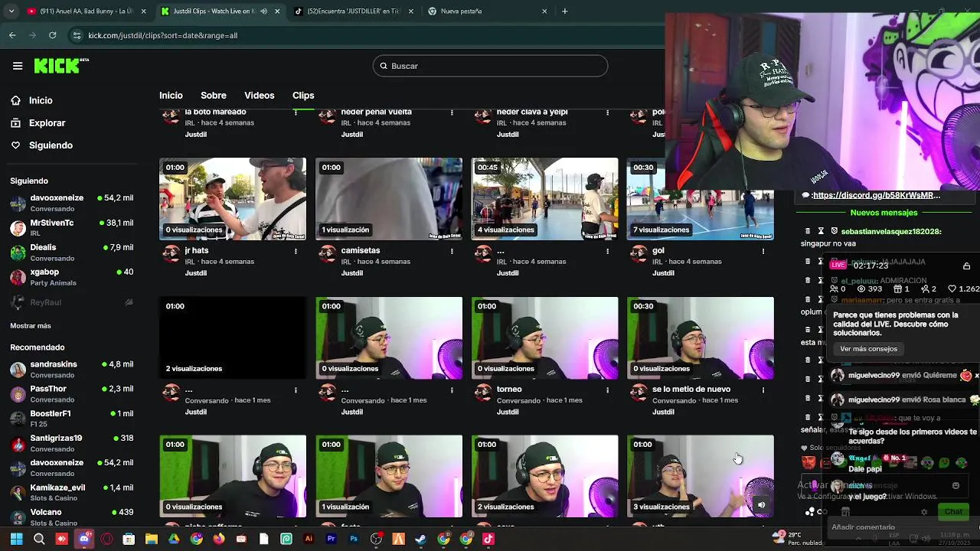Open options menu for 'la boto mareado'
Screen dimensions: 980x551
(296, 112)
